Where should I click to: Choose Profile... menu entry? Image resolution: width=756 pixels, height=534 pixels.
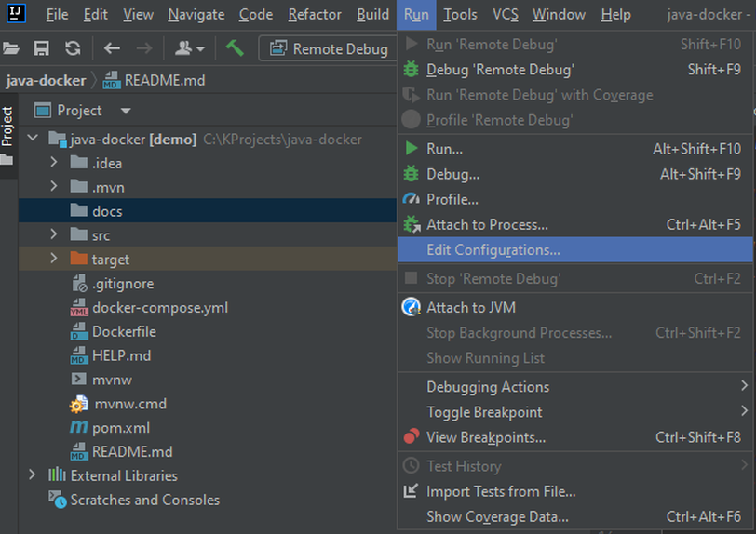point(574,199)
